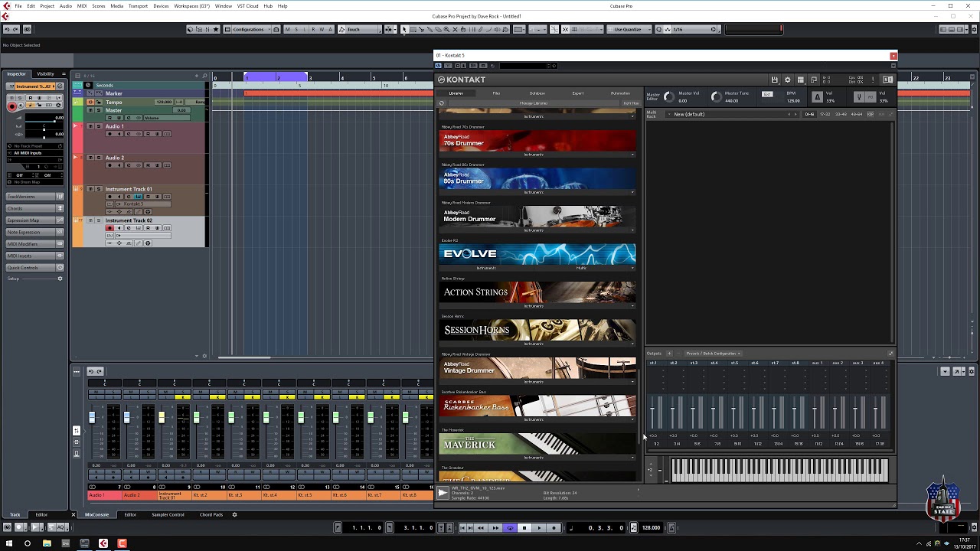The image size is (980, 551).
Task: Select the Range Selection tool
Action: pos(413,29)
